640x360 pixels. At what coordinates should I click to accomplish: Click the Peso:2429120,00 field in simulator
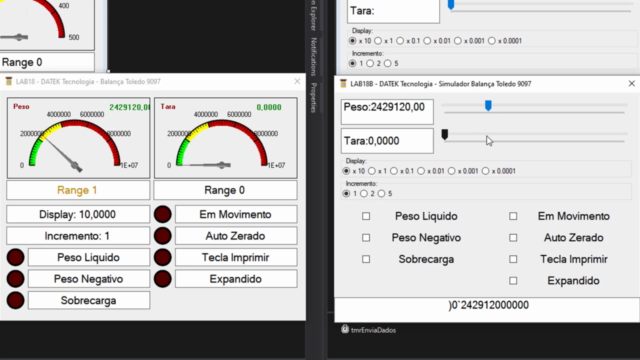click(x=387, y=112)
